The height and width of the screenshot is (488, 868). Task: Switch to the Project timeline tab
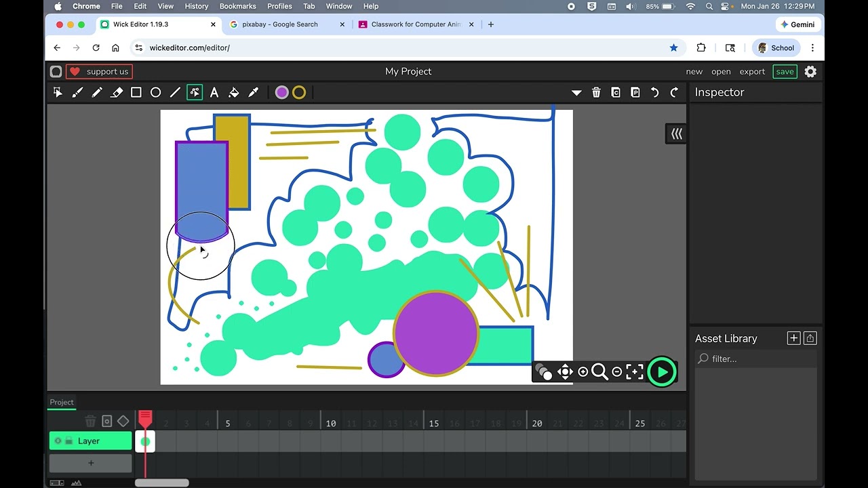(61, 402)
